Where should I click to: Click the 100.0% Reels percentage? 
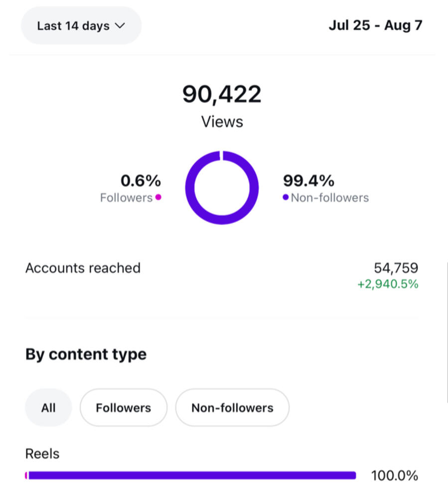pyautogui.click(x=394, y=476)
